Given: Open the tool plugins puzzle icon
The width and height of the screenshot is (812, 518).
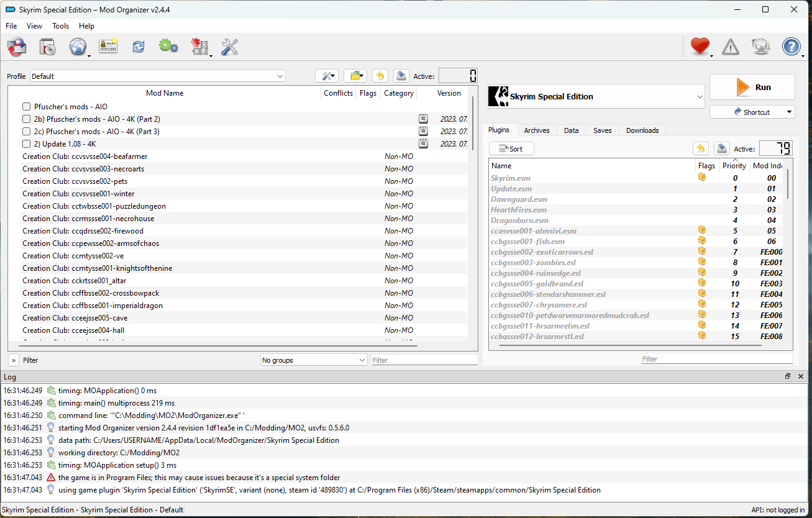Looking at the screenshot, I should (x=199, y=47).
